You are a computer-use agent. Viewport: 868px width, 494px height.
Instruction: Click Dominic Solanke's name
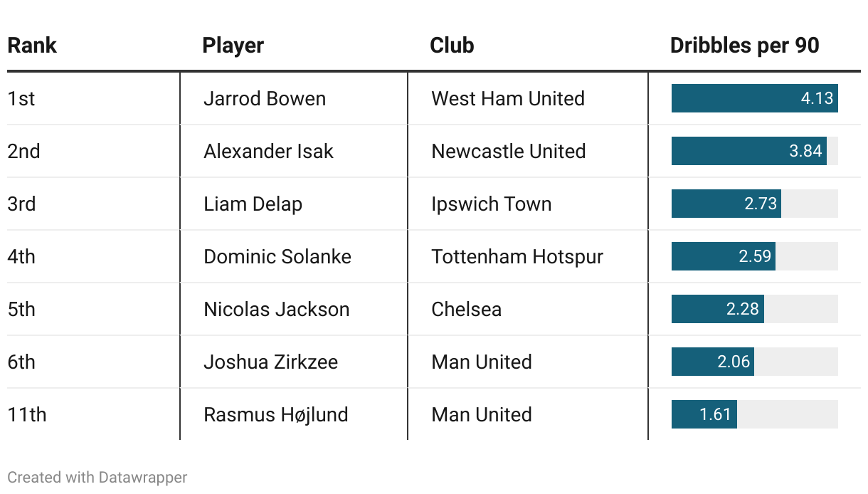(277, 256)
